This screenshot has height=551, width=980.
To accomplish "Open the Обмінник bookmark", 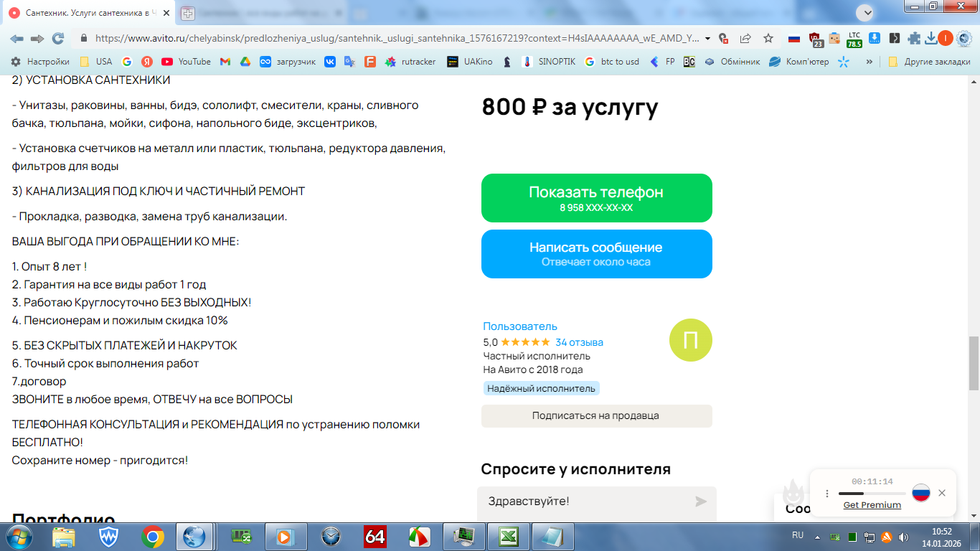I will point(732,62).
